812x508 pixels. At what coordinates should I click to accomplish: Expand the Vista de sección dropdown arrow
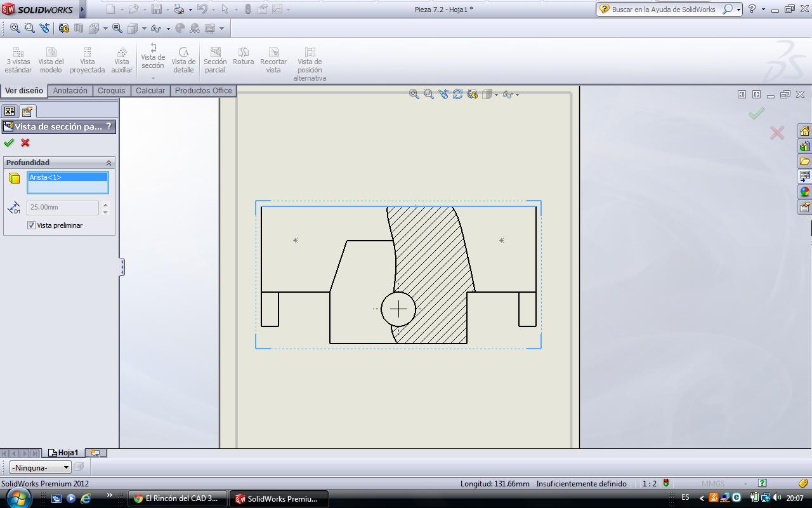coord(153,78)
